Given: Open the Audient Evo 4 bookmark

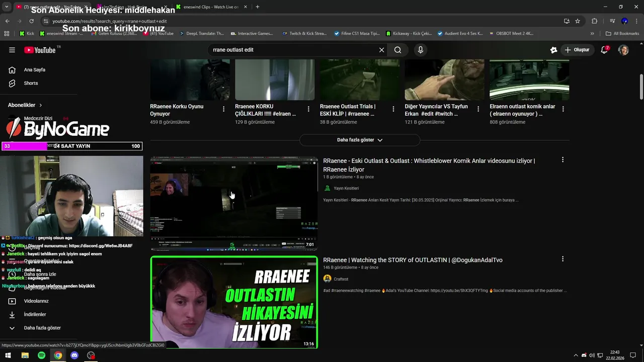Looking at the screenshot, I should (x=460, y=34).
